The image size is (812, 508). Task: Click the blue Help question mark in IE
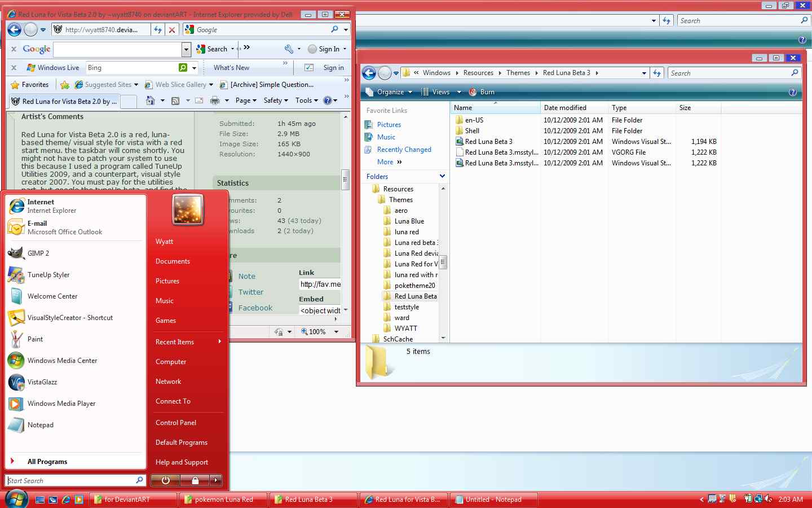point(327,100)
